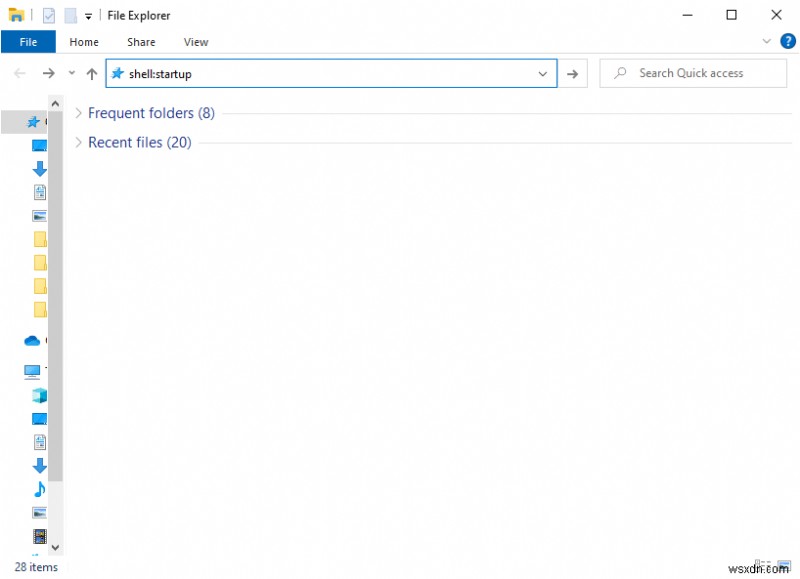This screenshot has width=800, height=579.
Task: Expand the ribbon with the chevron
Action: pyautogui.click(x=766, y=41)
